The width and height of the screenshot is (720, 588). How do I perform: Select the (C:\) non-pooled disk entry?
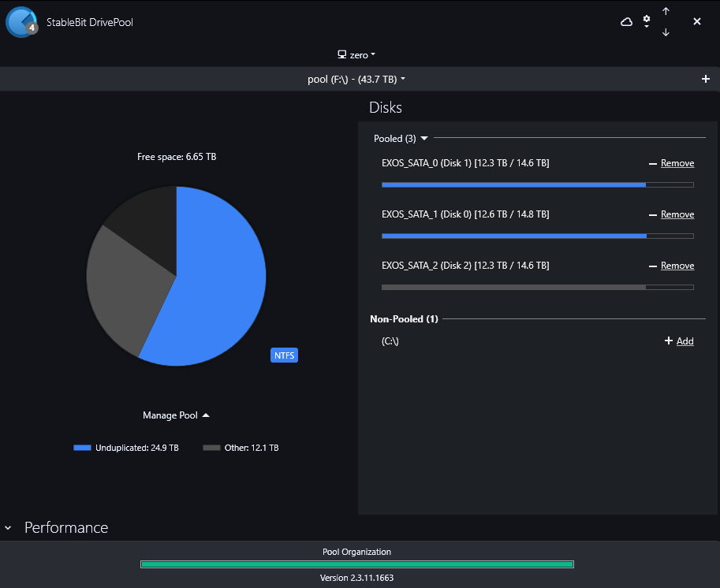click(x=390, y=341)
